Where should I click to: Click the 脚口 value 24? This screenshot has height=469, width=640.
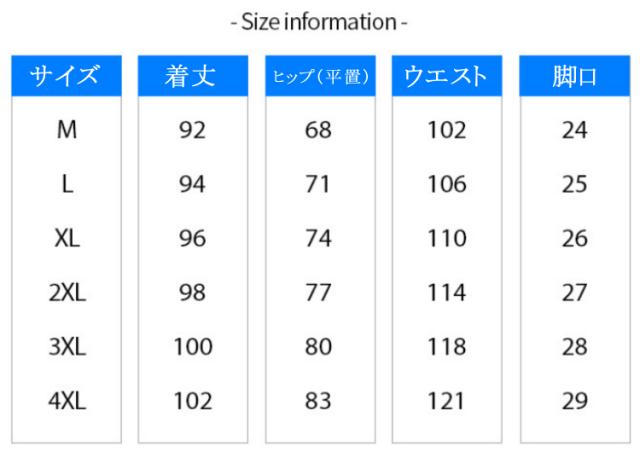574,130
